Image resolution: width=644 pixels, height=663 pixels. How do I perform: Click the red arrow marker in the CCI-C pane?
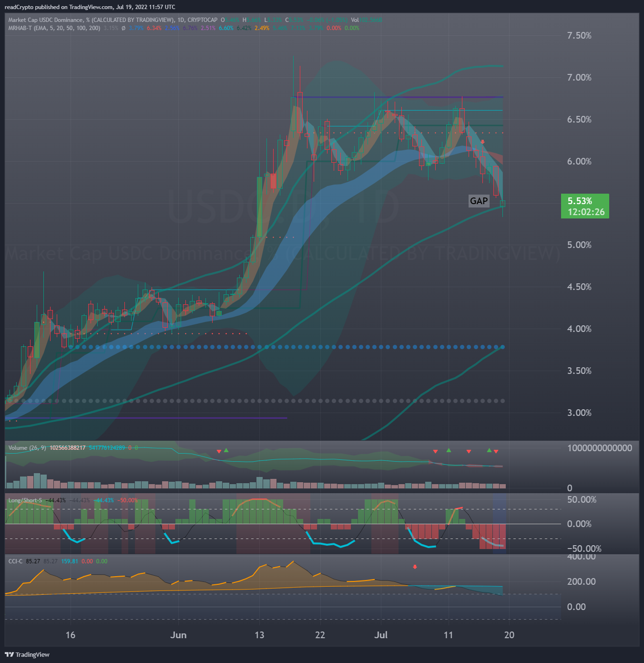[415, 567]
